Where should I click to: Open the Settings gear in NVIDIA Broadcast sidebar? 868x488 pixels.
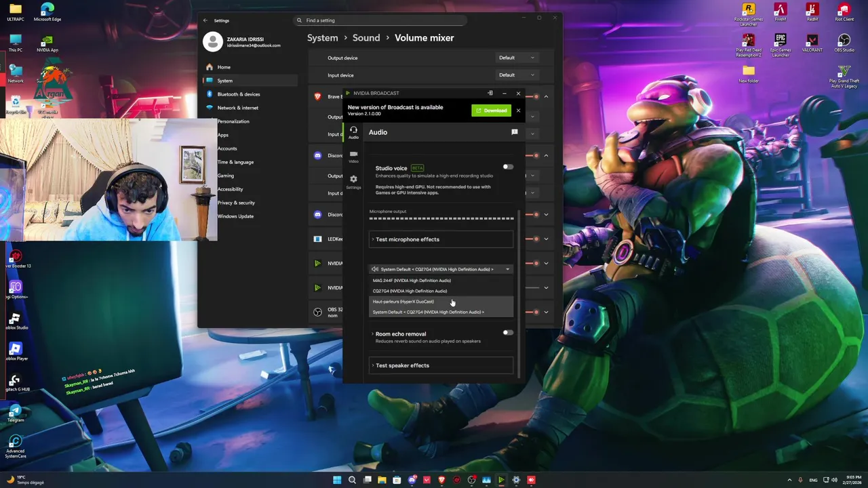pyautogui.click(x=353, y=182)
